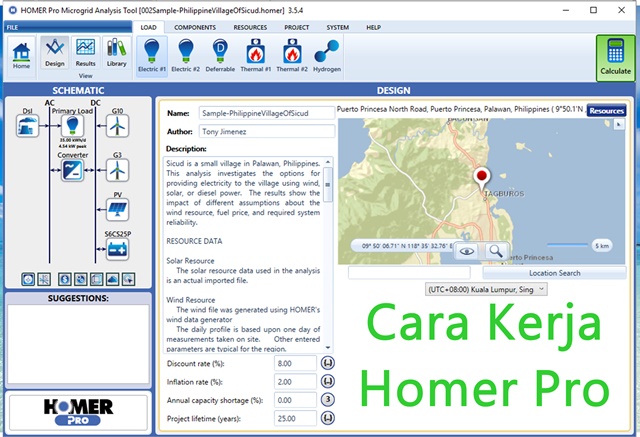Click the location search text box
This screenshot has height=437, width=640.
click(409, 273)
